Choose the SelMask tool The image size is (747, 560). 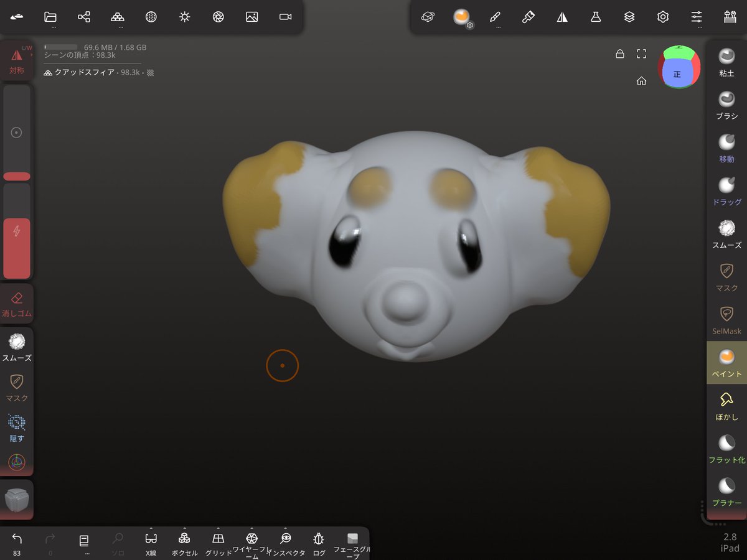726,320
